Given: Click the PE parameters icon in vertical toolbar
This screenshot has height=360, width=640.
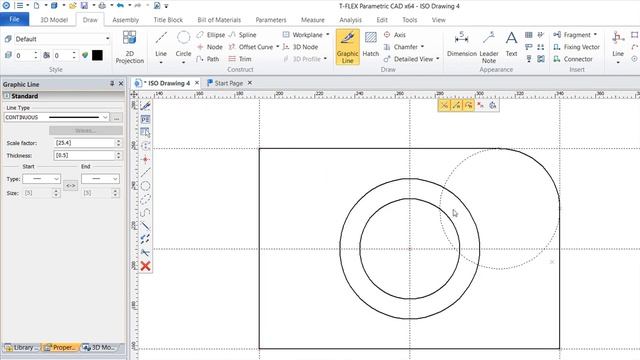Looking at the screenshot, I should 145,119.
